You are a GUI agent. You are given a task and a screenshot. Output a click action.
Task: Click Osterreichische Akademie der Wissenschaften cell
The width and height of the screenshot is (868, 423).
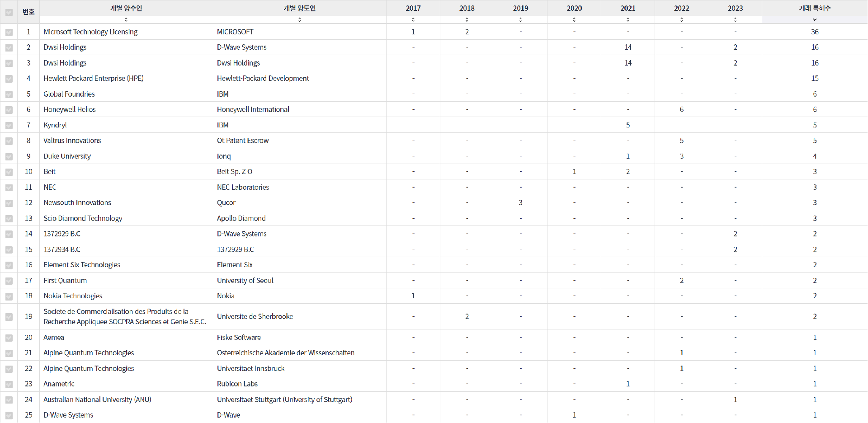(x=286, y=352)
